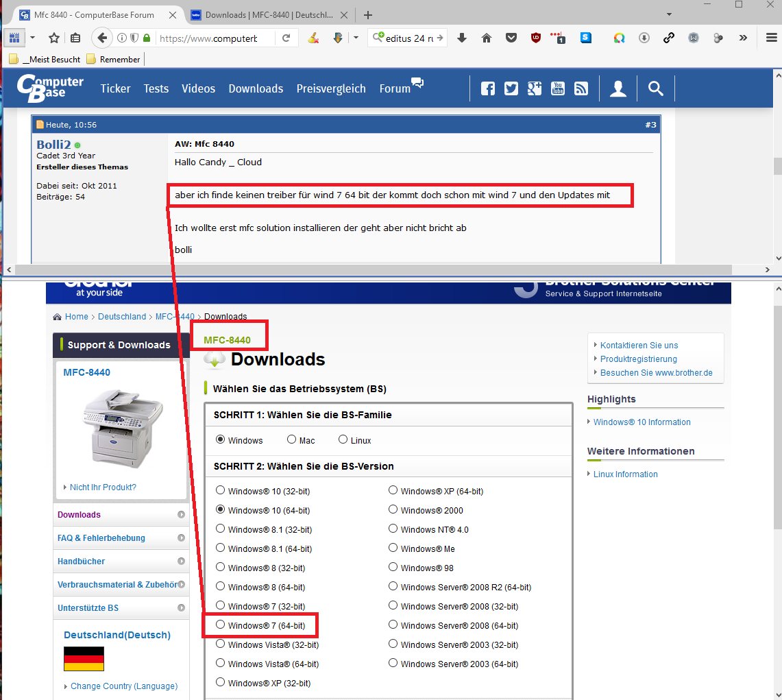Select Windows 10 (32-bit) radio button

point(220,490)
